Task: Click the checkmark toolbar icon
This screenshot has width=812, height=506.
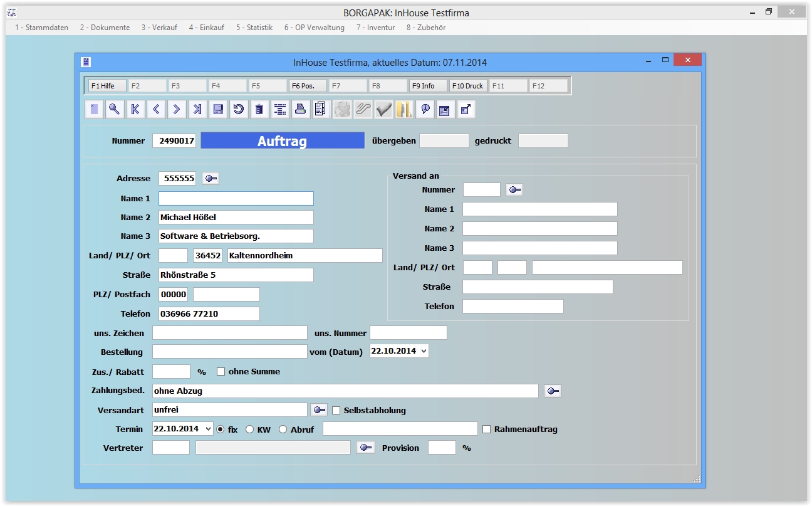Action: (x=383, y=110)
